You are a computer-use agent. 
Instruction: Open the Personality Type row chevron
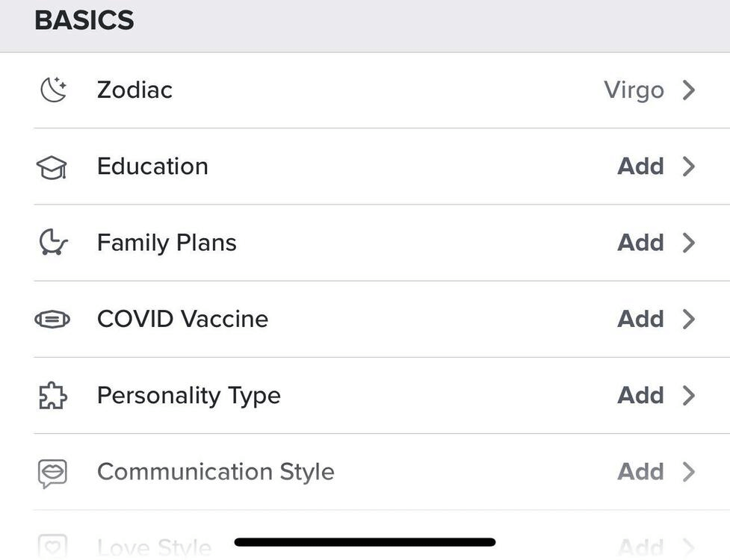(689, 395)
